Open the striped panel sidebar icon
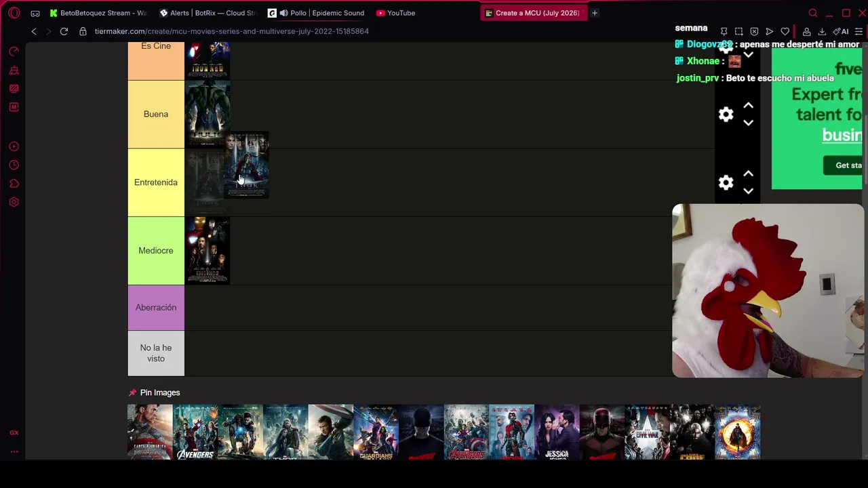The width and height of the screenshot is (868, 488). [x=14, y=88]
